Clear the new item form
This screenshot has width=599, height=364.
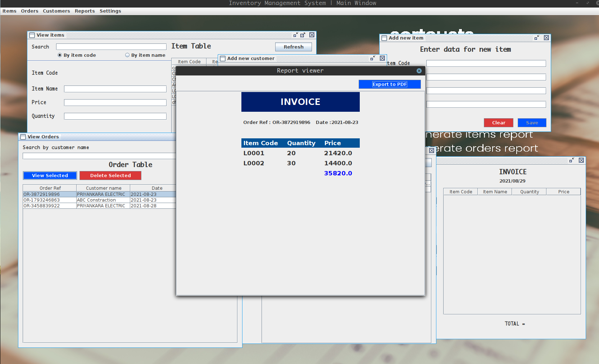coord(498,123)
